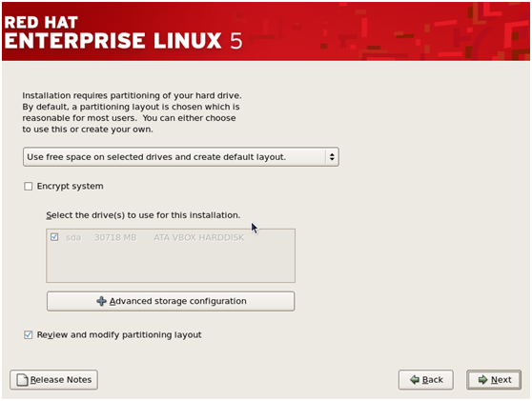This screenshot has width=532, height=401.
Task: Click the up-down arrows of the layout dropdown
Action: tap(332, 156)
